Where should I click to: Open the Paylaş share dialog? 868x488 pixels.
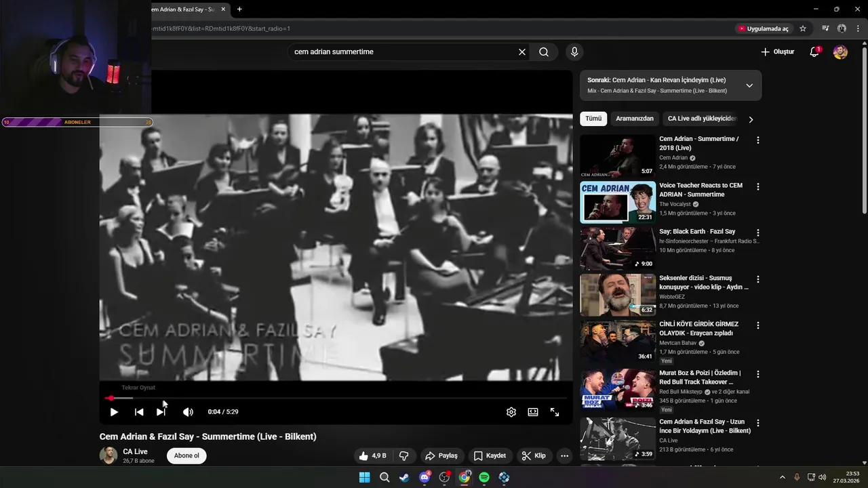pyautogui.click(x=441, y=456)
